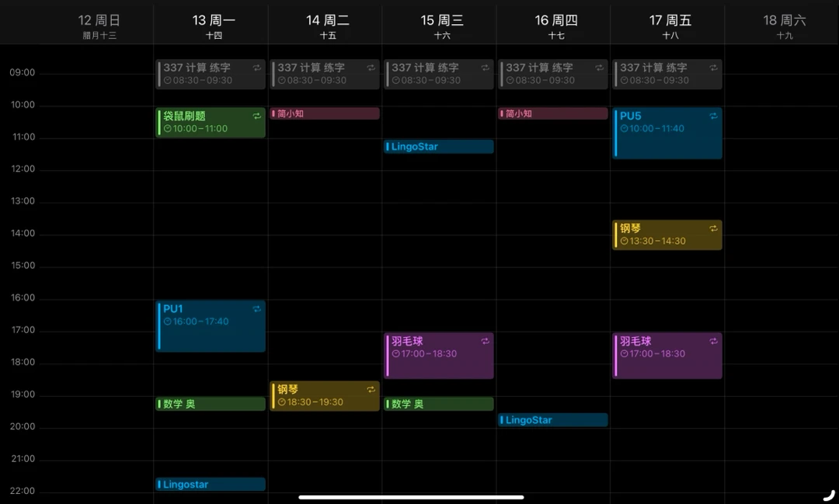
Task: Select the 18 周六 day header
Action: pos(785,26)
